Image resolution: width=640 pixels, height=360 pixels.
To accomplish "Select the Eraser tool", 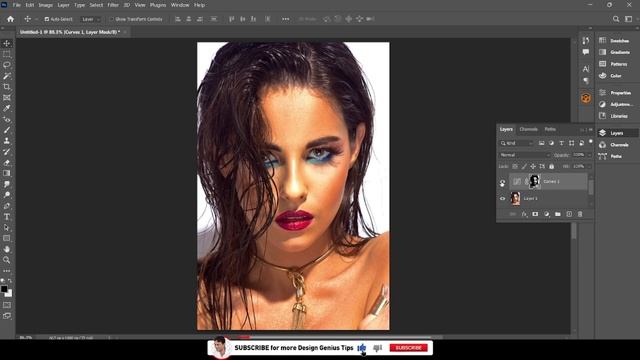I will (x=7, y=162).
